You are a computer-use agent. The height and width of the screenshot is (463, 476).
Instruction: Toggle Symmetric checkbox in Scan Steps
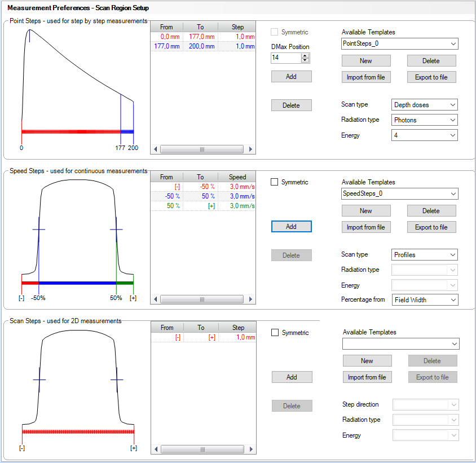tap(275, 333)
